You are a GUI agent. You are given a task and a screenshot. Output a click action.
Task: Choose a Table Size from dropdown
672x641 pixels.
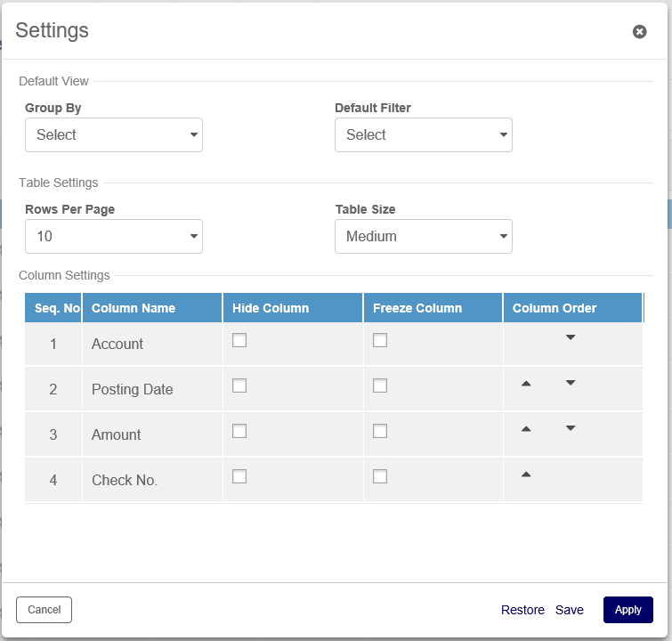tap(424, 237)
